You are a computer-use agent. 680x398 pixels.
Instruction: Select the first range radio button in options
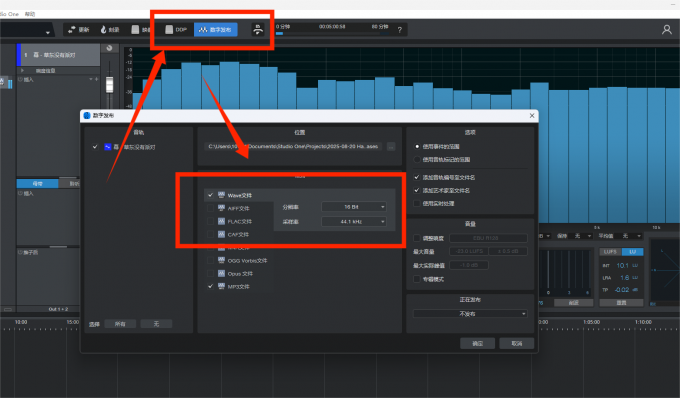click(x=417, y=147)
